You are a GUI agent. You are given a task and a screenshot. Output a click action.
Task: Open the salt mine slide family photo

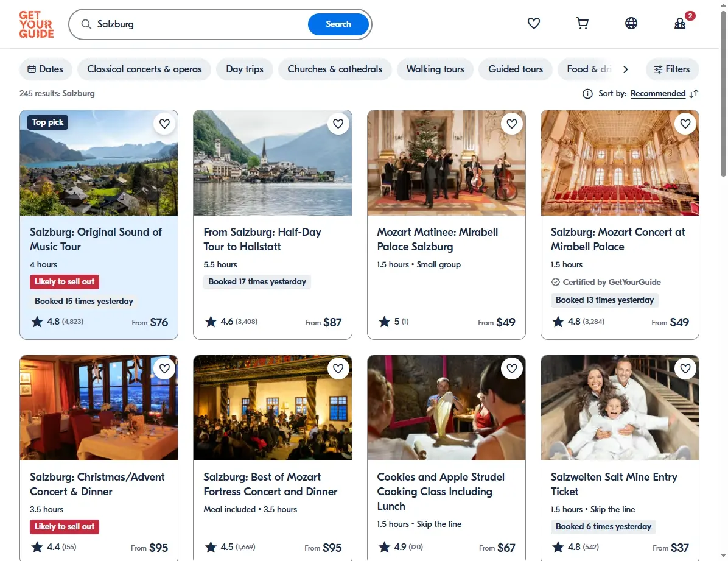tap(620, 408)
